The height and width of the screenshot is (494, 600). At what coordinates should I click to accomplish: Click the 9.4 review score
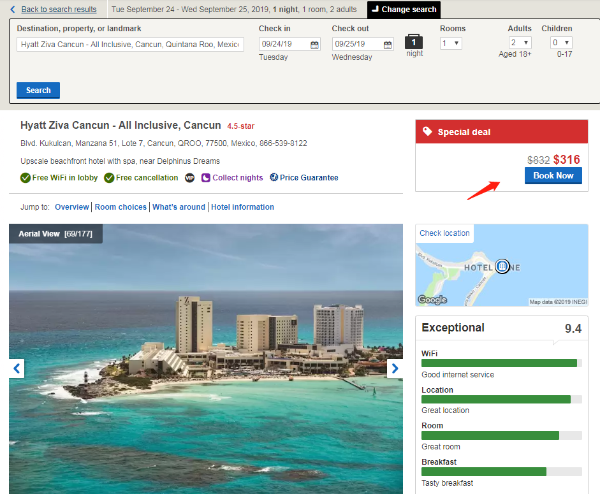573,328
